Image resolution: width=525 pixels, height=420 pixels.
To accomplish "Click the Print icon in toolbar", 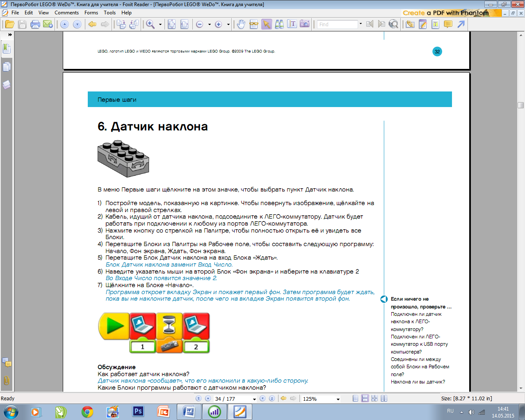I will coord(35,25).
